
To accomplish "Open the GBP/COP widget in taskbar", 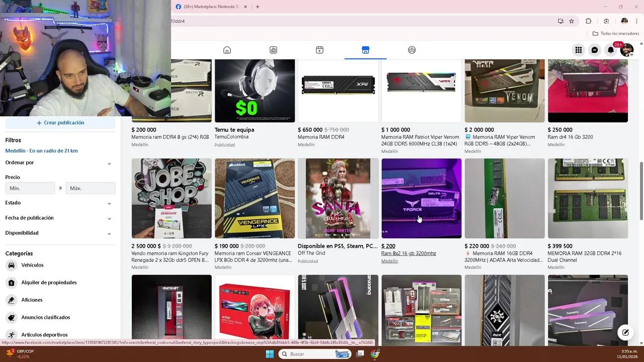I will pos(19,354).
